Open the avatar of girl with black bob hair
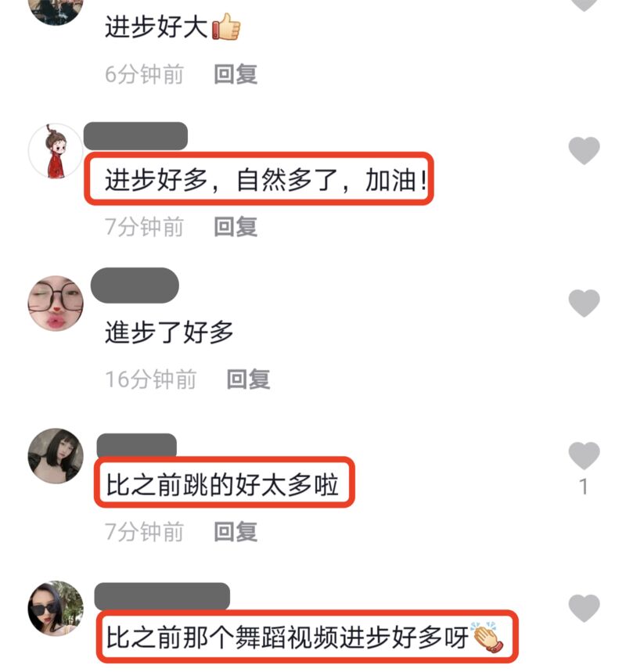 click(x=56, y=456)
